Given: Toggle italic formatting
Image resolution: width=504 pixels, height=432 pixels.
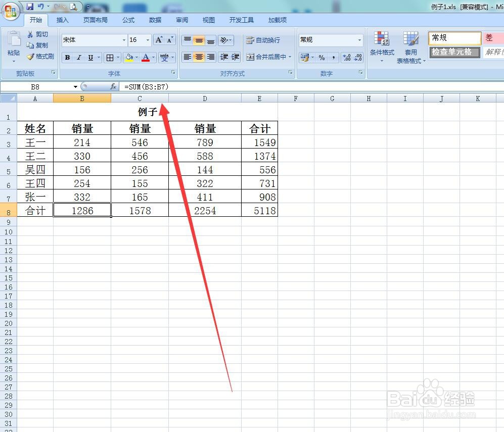Looking at the screenshot, I should (x=79, y=58).
